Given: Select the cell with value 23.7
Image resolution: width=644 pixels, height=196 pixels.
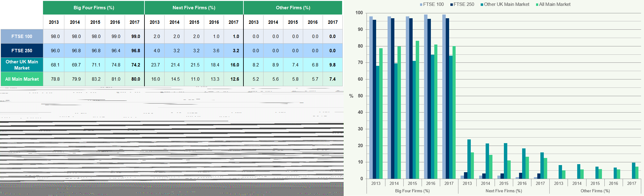Looking at the screenshot, I should pos(155,65).
